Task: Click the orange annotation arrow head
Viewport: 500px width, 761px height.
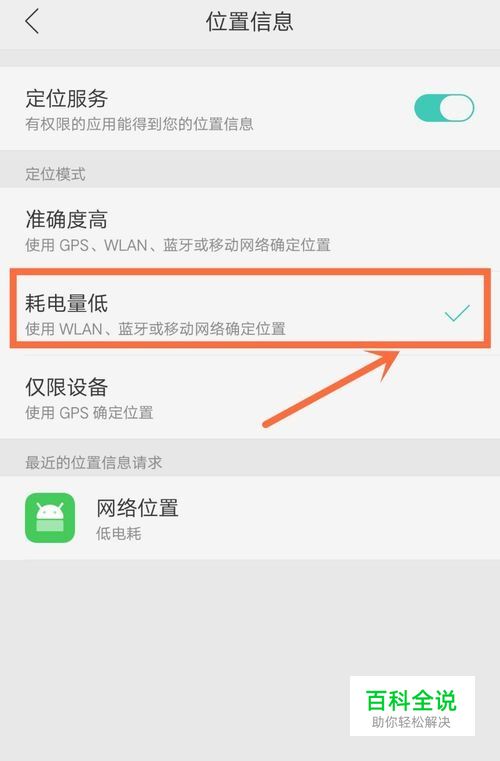Action: (386, 362)
